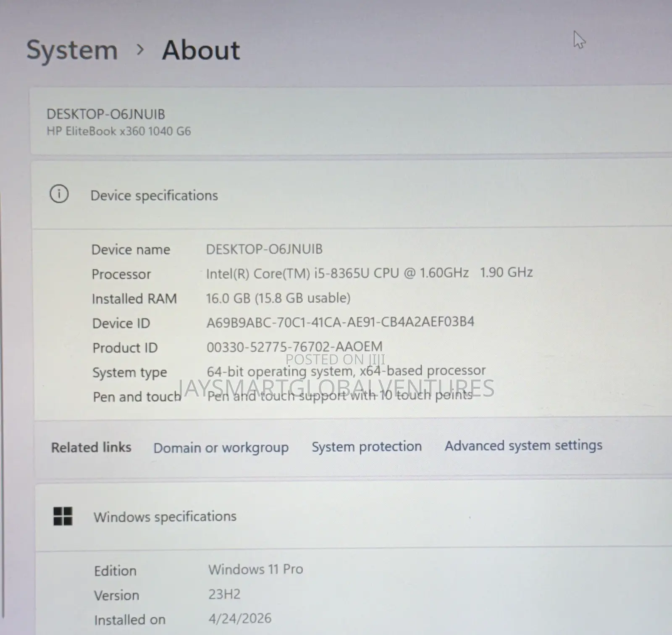Select the Device name value DESKTOP-O6JNUIB in specifications
This screenshot has width=672, height=635.
click(x=264, y=249)
